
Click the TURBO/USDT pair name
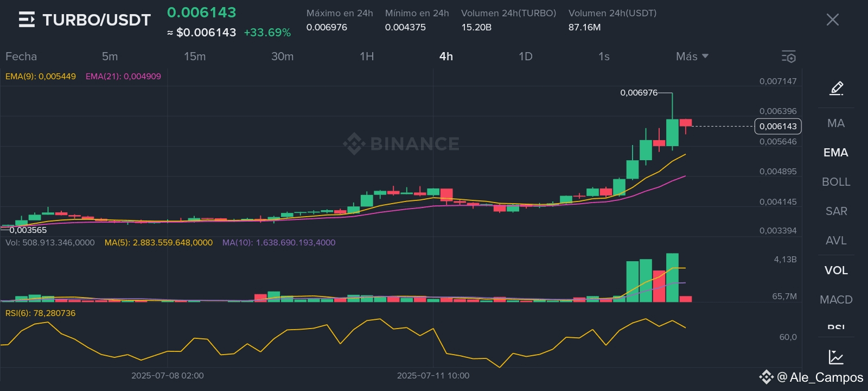[97, 20]
